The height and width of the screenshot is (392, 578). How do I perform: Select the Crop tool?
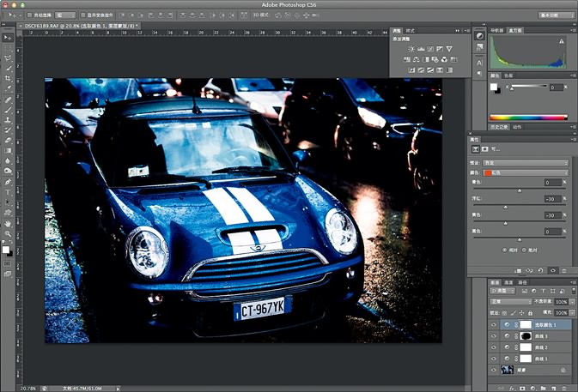8,78
